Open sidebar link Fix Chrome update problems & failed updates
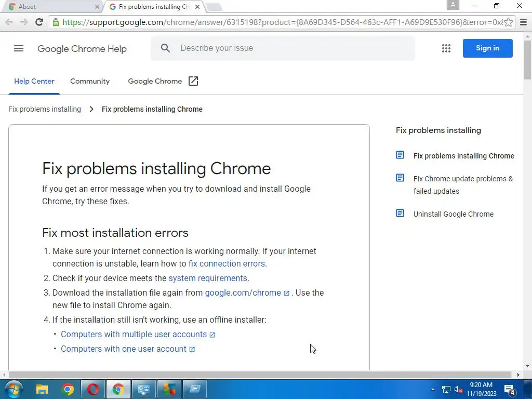532x399 pixels. 463,185
